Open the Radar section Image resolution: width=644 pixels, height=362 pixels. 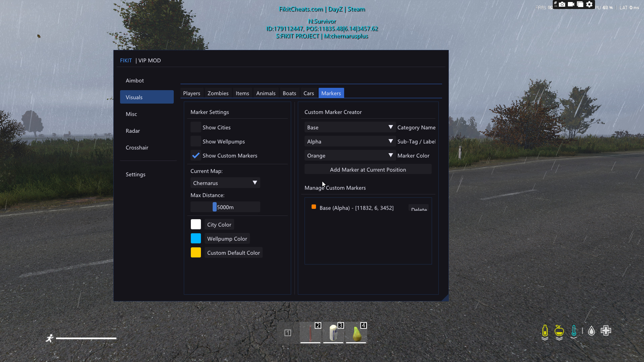(147, 131)
